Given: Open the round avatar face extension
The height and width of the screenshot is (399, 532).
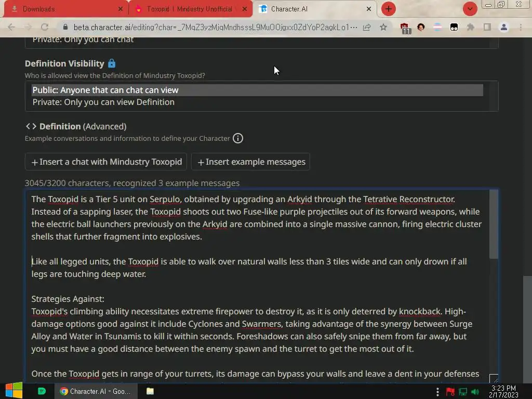Looking at the screenshot, I should click(x=421, y=27).
